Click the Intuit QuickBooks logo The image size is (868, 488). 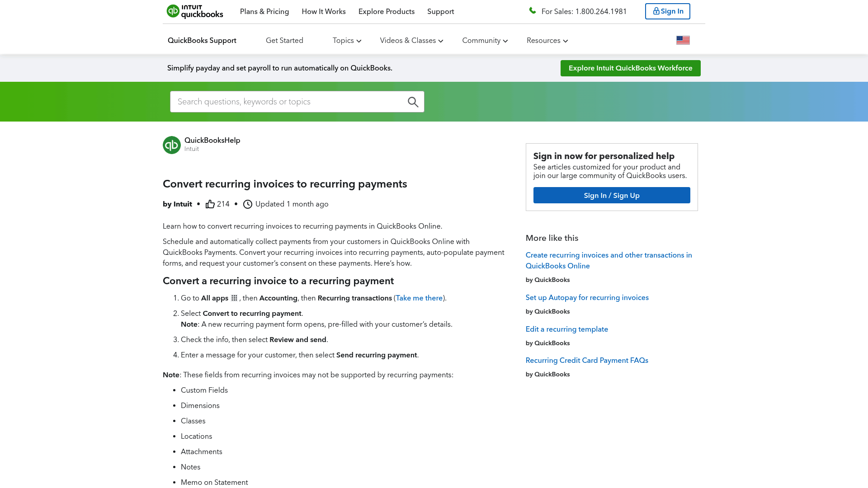pyautogui.click(x=195, y=11)
